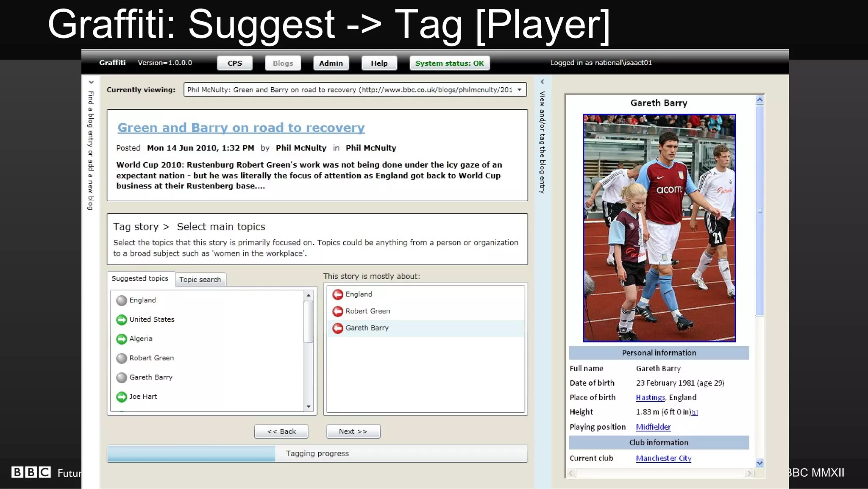
Task: Click grey icon next to suggested Gareth Barry
Action: coord(122,378)
